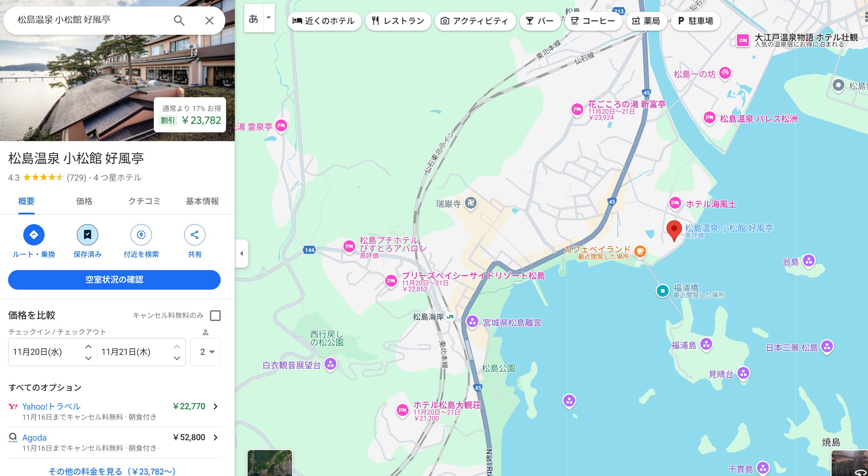Open the guest count dropdown

pos(205,352)
